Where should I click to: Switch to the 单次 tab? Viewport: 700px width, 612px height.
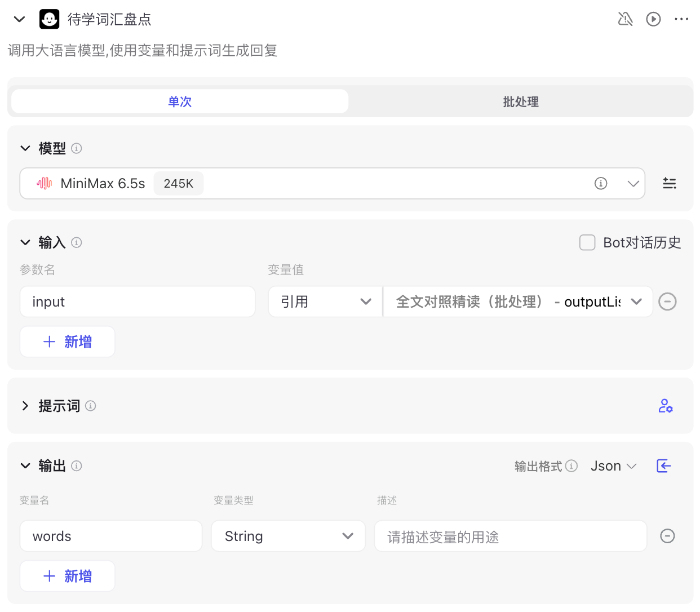180,101
